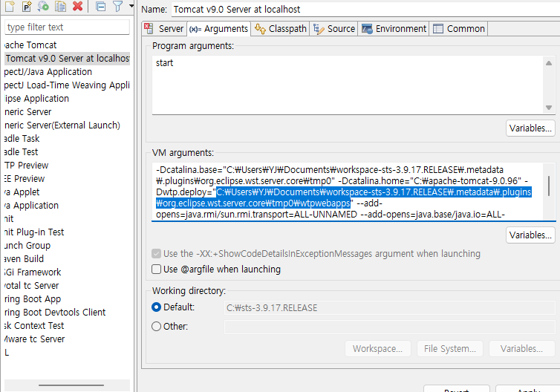This screenshot has width=560, height=392.
Task: Click the Name field for Tomcat server
Action: [365, 10]
